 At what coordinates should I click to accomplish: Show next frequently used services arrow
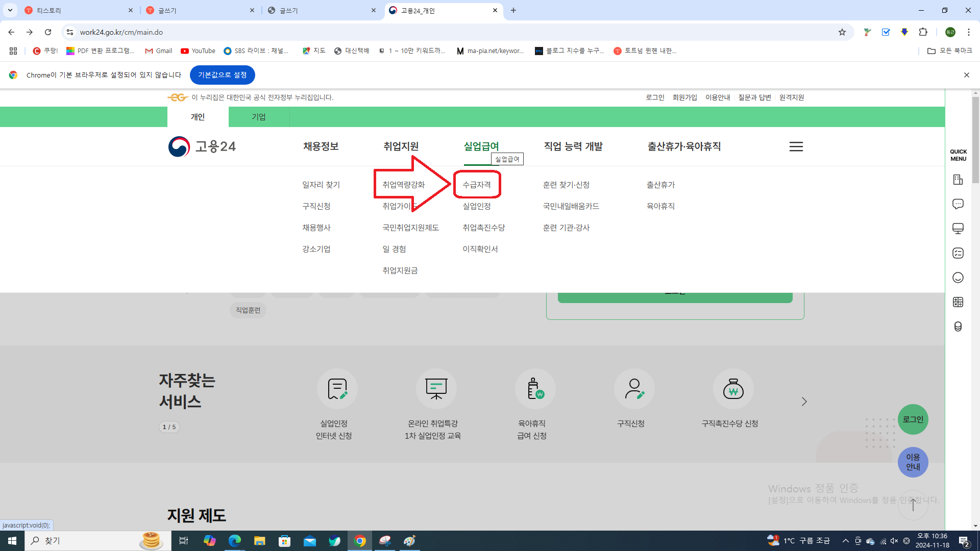coord(804,402)
